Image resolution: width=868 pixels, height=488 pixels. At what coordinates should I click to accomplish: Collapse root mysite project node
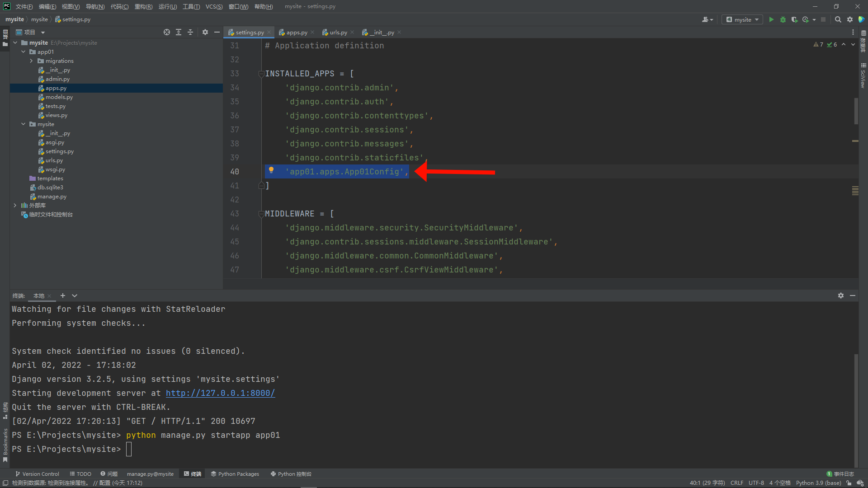click(x=15, y=43)
